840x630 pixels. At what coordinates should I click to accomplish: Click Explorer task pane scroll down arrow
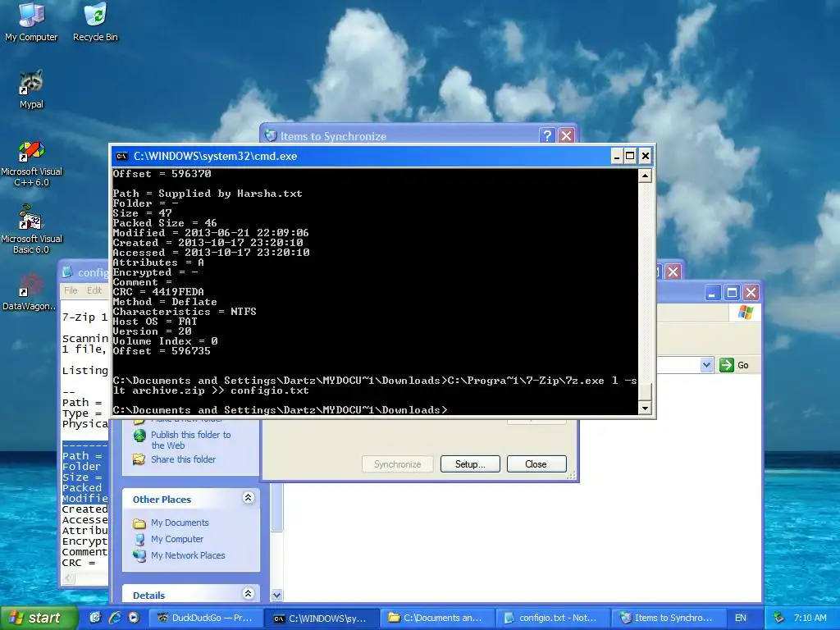coord(277,595)
